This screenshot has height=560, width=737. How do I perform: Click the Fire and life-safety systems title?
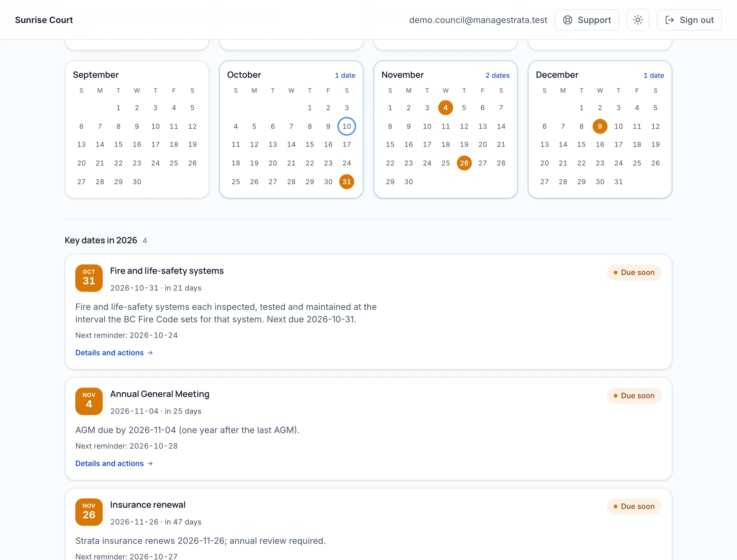(167, 271)
